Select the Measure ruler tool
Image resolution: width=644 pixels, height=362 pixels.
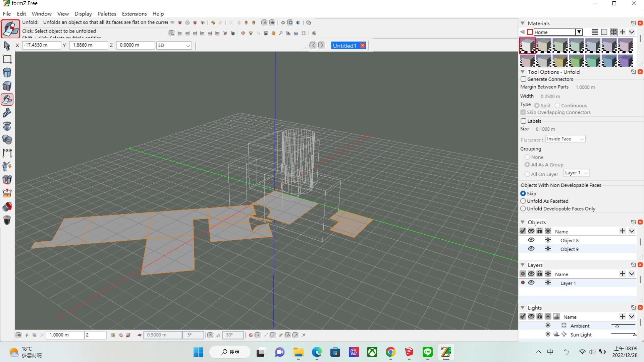[7, 193]
